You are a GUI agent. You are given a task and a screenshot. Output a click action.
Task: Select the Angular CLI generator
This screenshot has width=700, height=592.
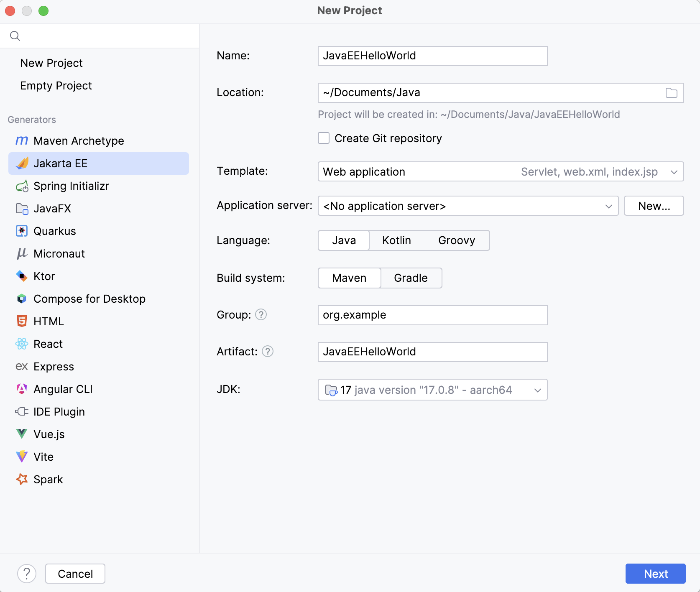click(99, 389)
